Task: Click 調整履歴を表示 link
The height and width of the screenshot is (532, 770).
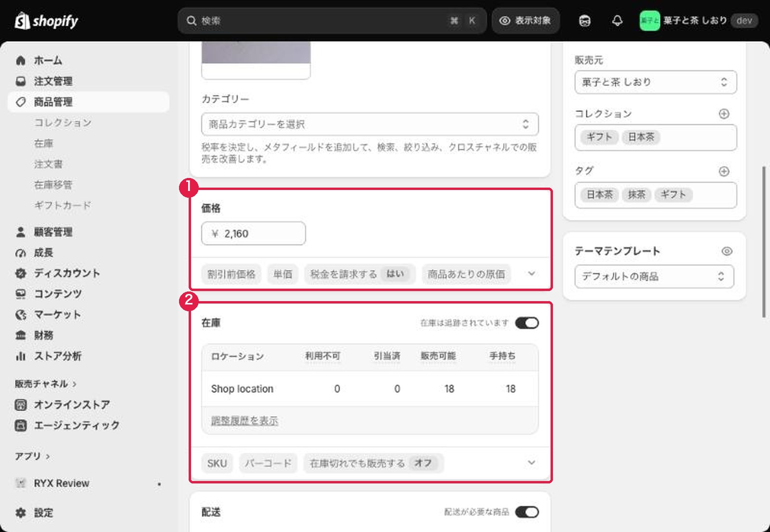Action: pyautogui.click(x=244, y=421)
